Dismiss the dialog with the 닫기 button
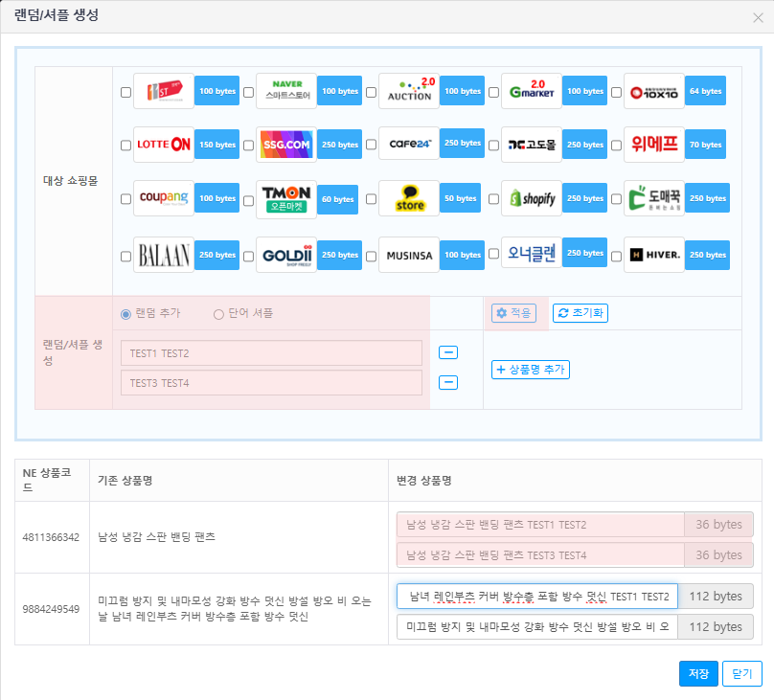 pos(742,673)
